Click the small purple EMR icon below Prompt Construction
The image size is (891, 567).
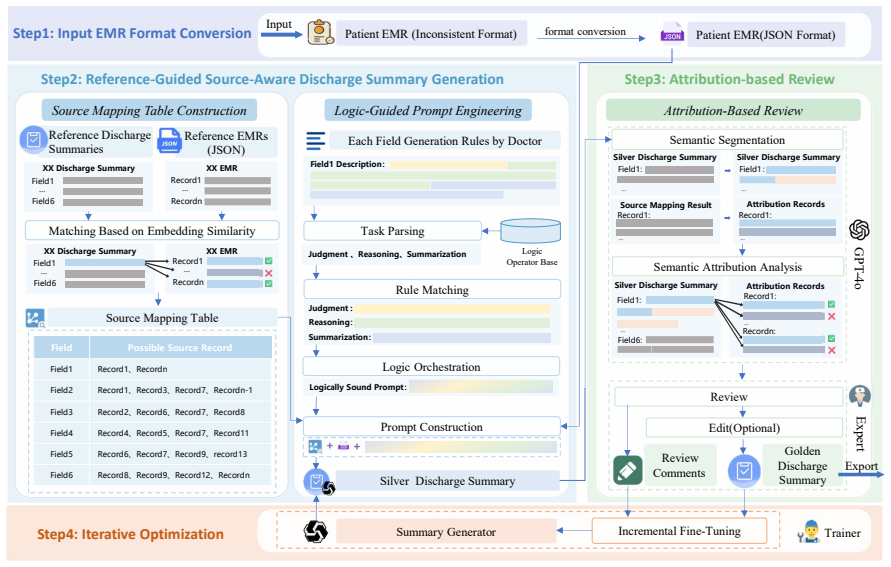(x=343, y=447)
